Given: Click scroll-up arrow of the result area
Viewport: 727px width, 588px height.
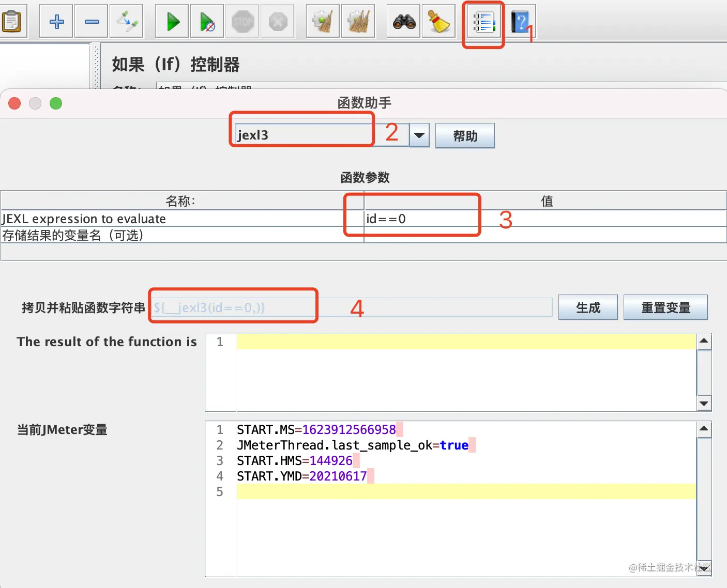Looking at the screenshot, I should click(704, 341).
